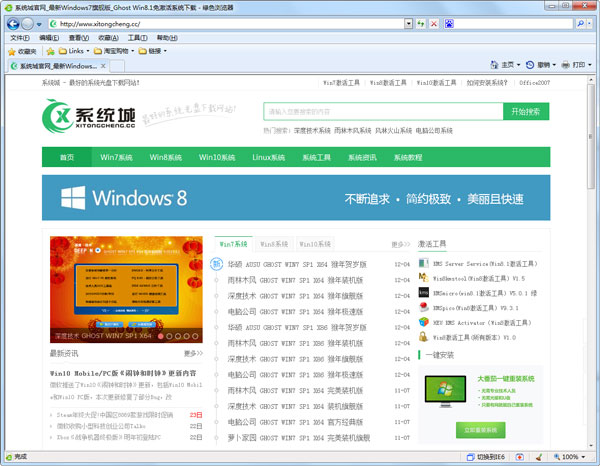Click hot search link 深度技术系统
600x466 pixels.
(312, 131)
